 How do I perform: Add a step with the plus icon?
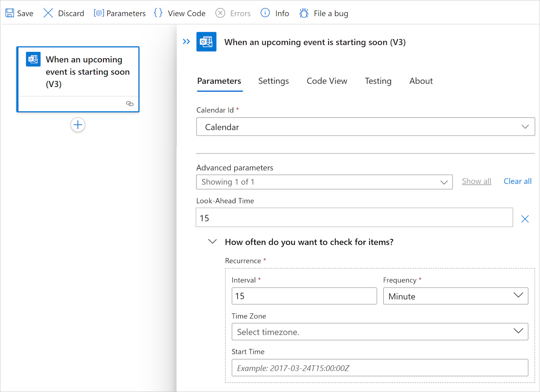pyautogui.click(x=78, y=125)
